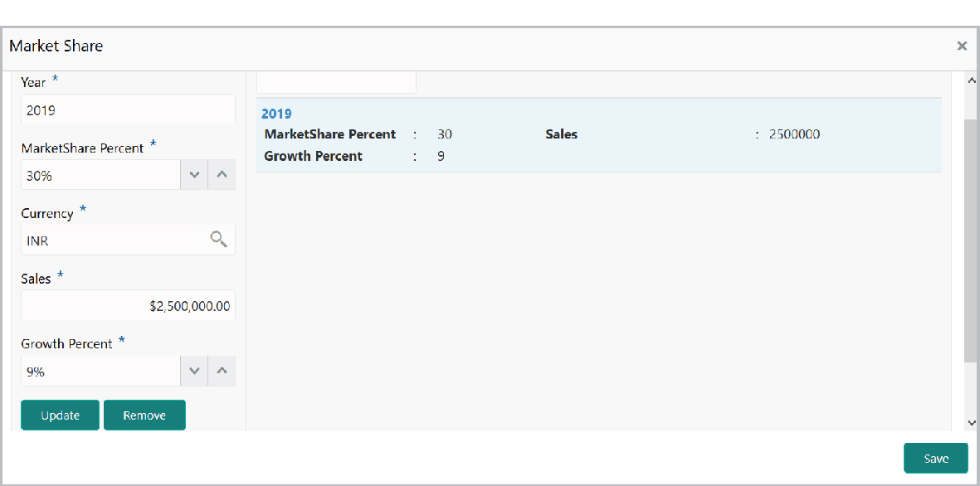Increase MarketShare Percent with up arrow
This screenshot has width=980, height=486.
click(222, 175)
